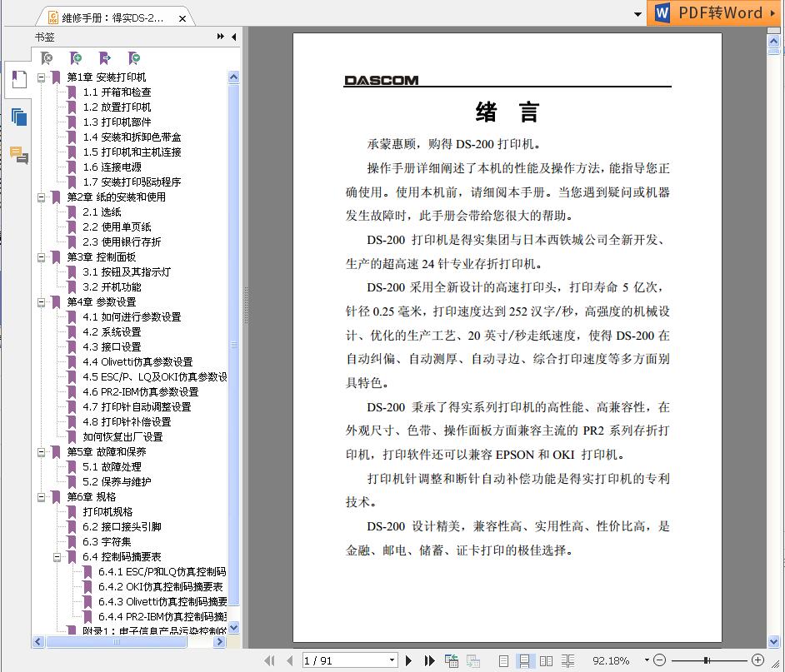Open bookmark 6.3 字符集
785x672 pixels.
107,542
